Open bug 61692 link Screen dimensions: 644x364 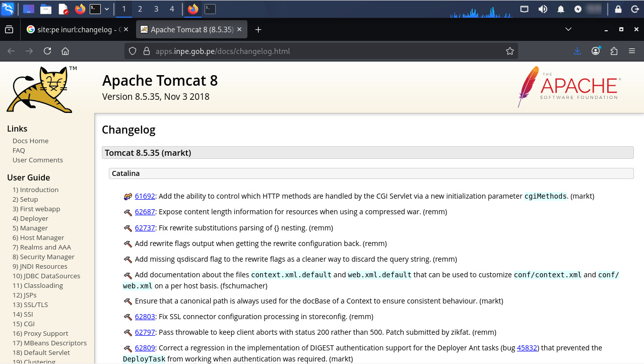pyautogui.click(x=145, y=196)
